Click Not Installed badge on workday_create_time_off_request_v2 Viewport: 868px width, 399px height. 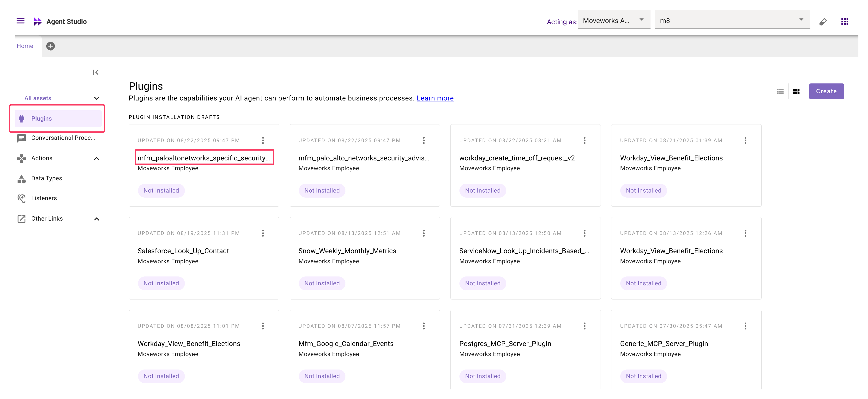click(482, 191)
